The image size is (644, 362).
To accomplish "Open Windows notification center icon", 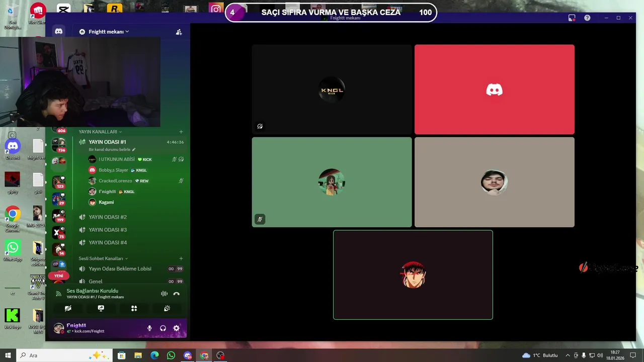I will [633, 355].
